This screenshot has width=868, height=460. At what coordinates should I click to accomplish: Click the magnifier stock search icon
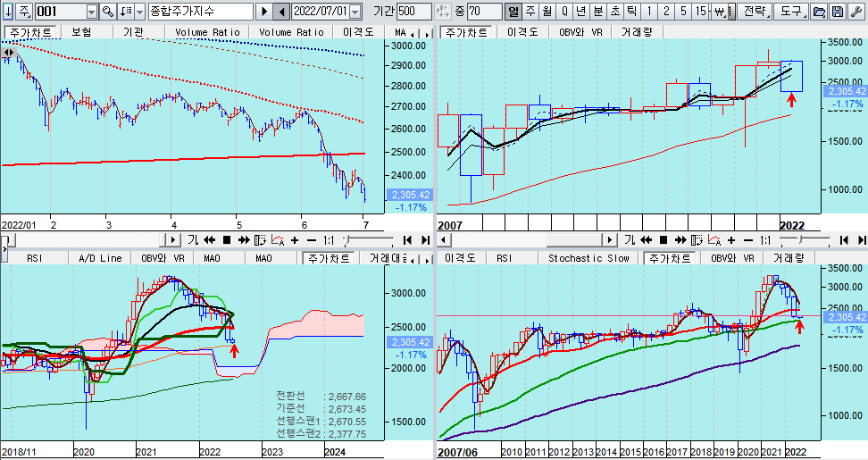pyautogui.click(x=109, y=12)
